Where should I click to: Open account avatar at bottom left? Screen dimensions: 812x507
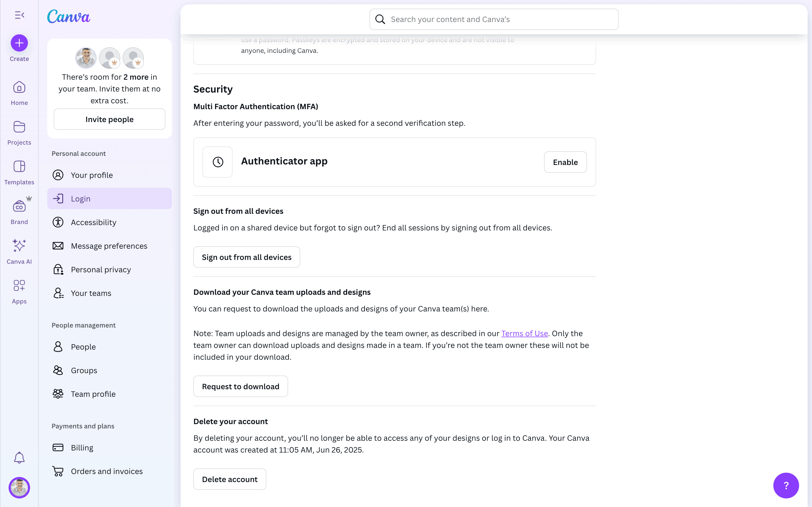point(19,488)
